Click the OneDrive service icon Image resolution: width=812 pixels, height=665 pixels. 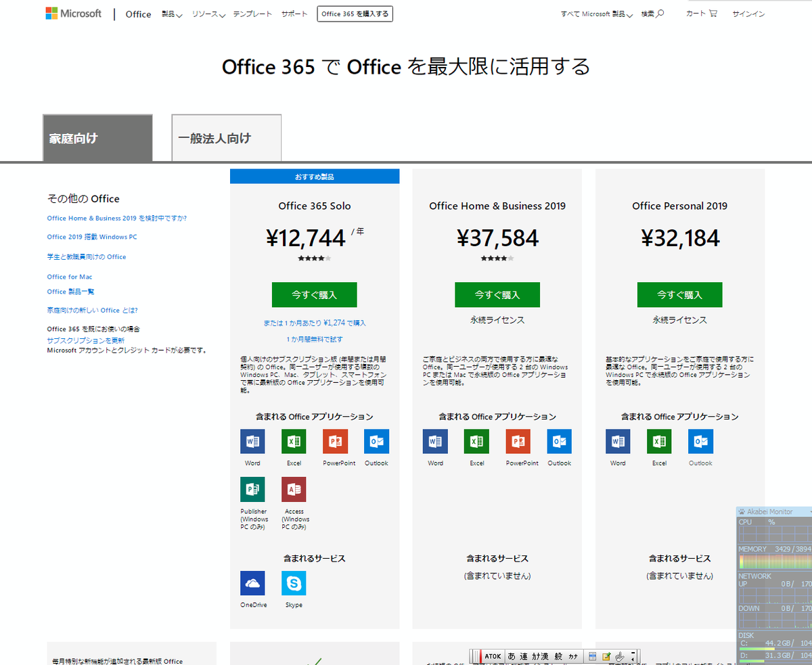click(x=252, y=583)
